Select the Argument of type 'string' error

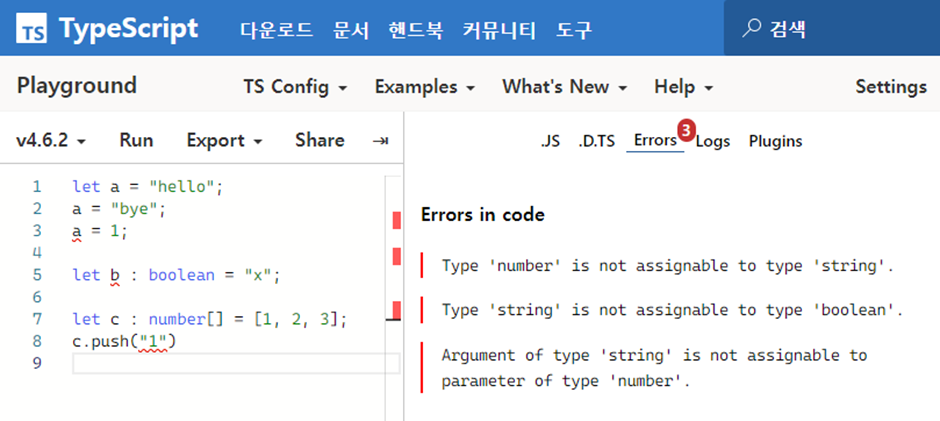(654, 368)
